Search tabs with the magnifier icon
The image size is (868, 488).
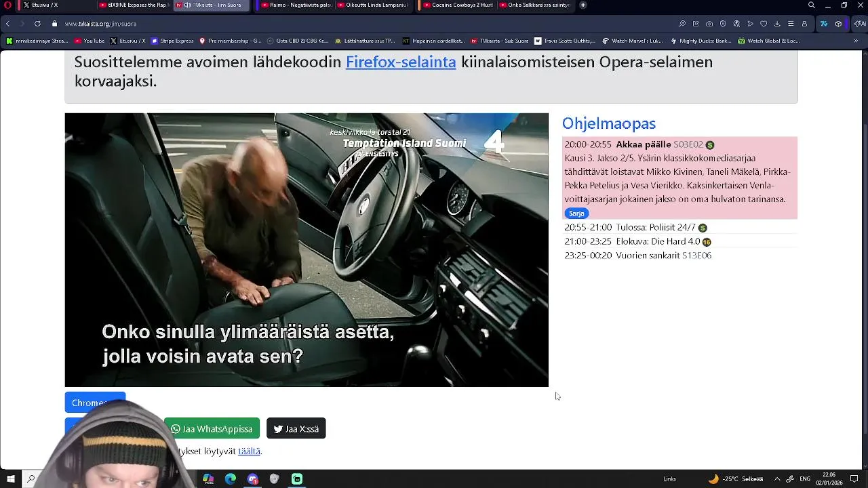pyautogui.click(x=812, y=5)
